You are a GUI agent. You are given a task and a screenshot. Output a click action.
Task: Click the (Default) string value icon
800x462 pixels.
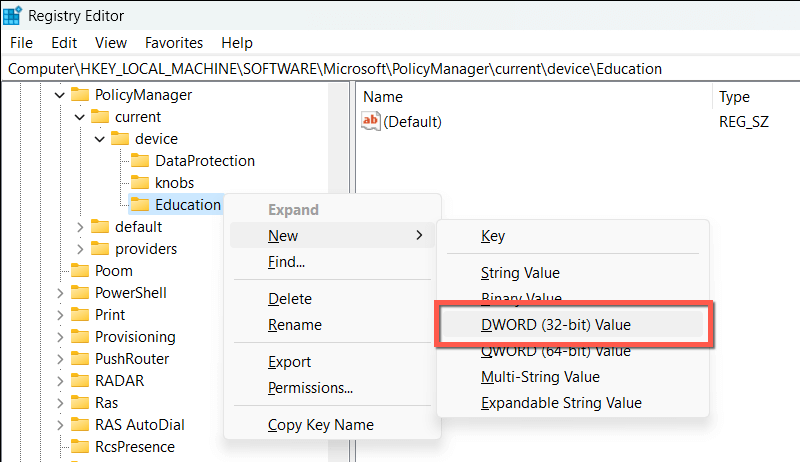coord(371,122)
